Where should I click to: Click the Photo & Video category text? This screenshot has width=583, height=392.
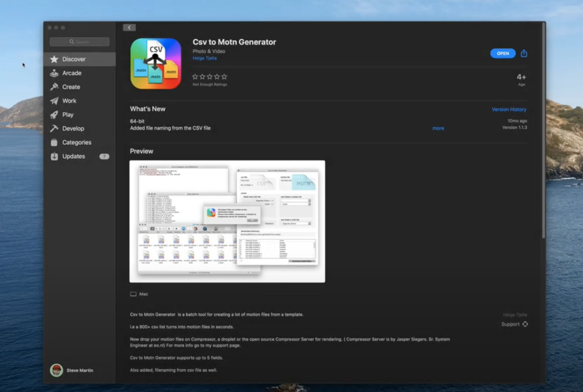pos(209,51)
